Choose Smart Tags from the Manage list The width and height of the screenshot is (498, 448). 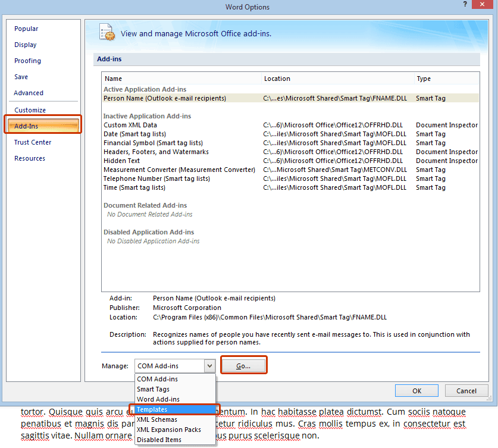pos(176,389)
